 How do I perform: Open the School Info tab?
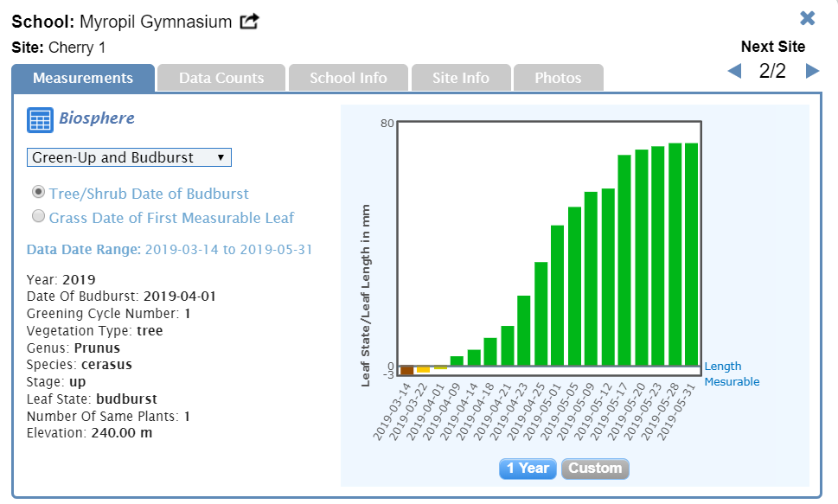(x=348, y=78)
